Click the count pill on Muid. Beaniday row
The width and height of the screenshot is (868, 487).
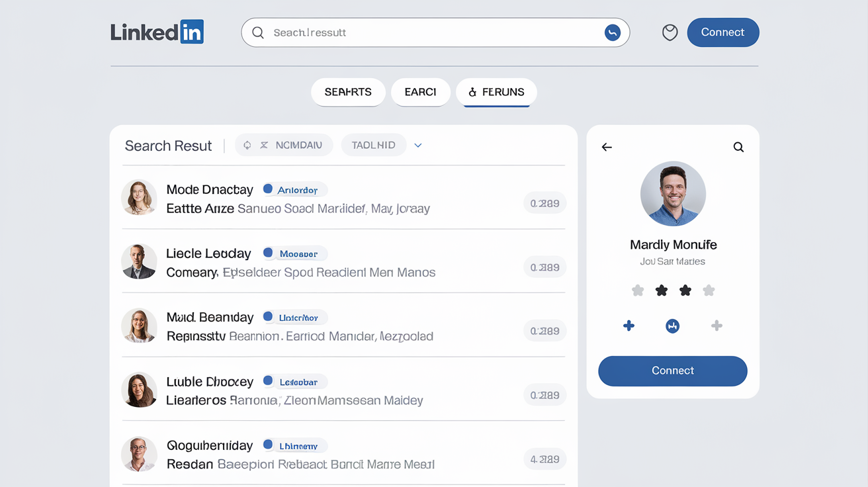point(544,331)
